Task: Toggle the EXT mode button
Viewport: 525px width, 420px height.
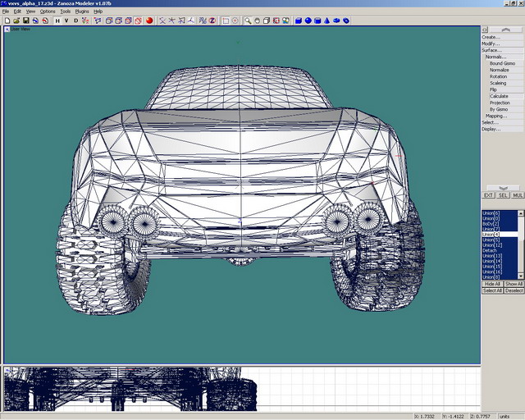Action: point(488,195)
